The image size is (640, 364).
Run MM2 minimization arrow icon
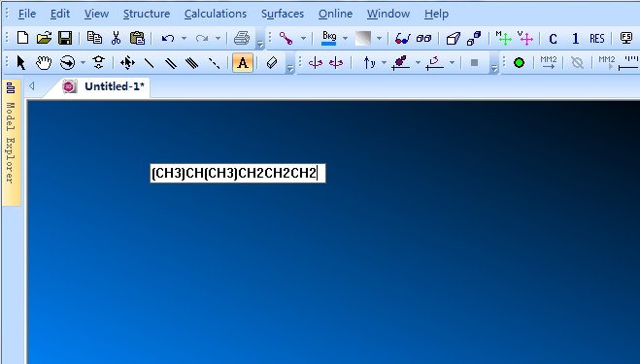pos(548,62)
